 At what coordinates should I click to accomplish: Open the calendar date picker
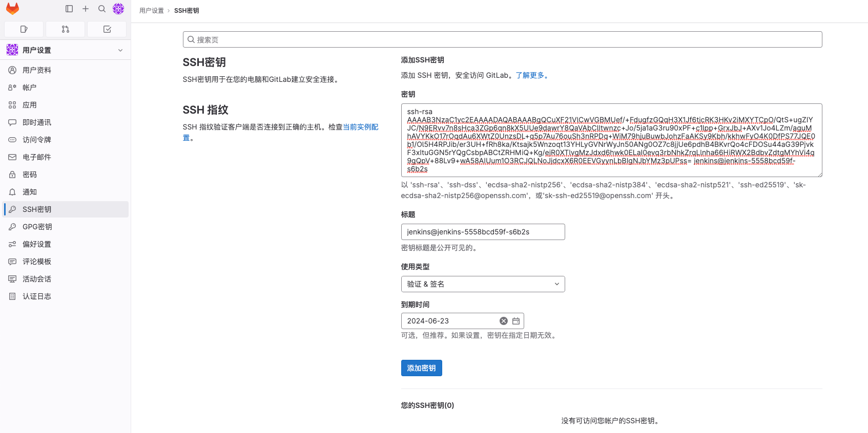pyautogui.click(x=516, y=321)
